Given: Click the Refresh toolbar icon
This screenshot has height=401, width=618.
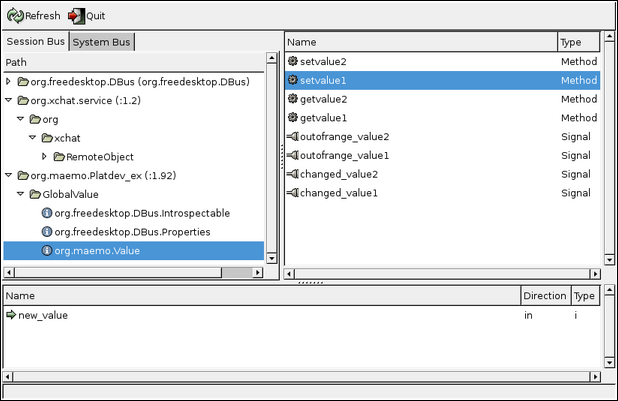Looking at the screenshot, I should tap(16, 16).
